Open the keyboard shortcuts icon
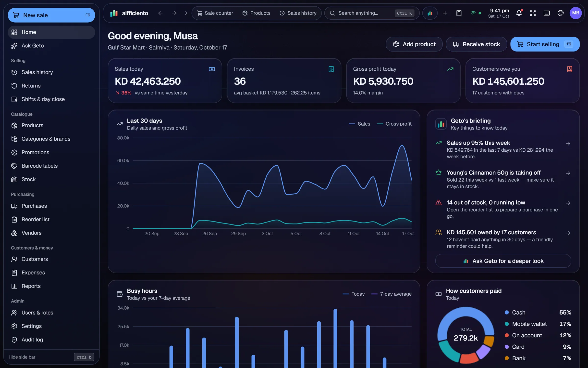This screenshot has height=368, width=588. tap(547, 13)
